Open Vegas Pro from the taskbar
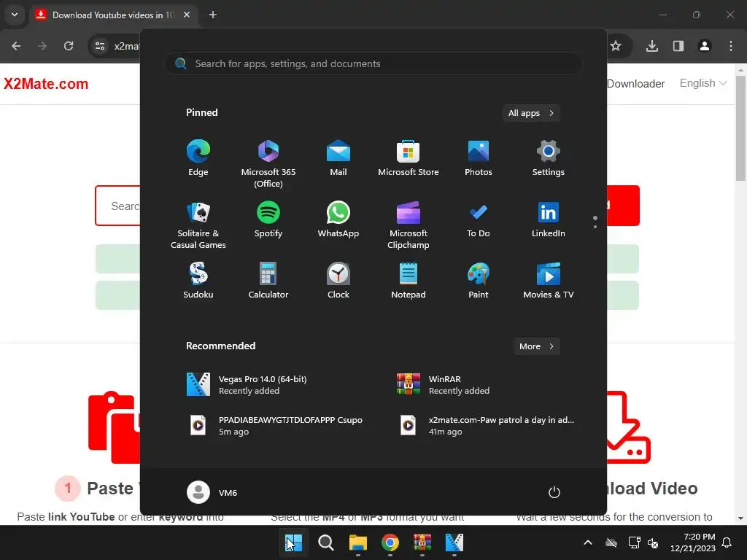This screenshot has width=747, height=560. point(454,542)
